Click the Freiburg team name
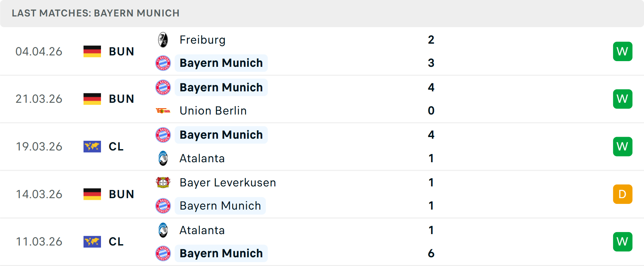Screen dimensions: 644x266 203,40
